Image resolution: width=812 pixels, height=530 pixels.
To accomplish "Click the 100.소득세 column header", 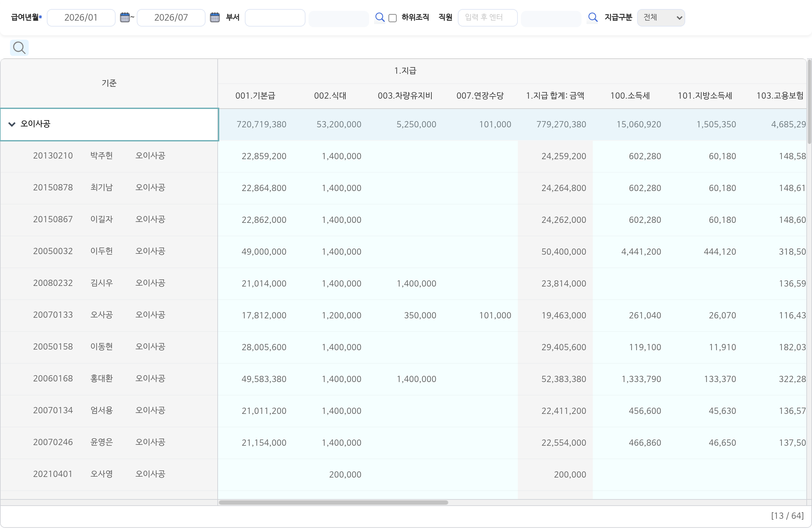I will (630, 96).
